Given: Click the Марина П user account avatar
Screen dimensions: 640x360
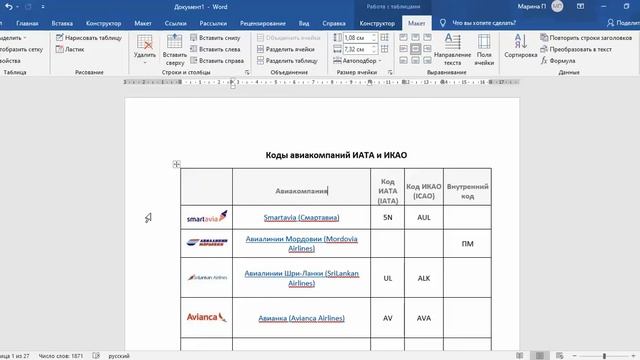Looking at the screenshot, I should click(x=557, y=6).
